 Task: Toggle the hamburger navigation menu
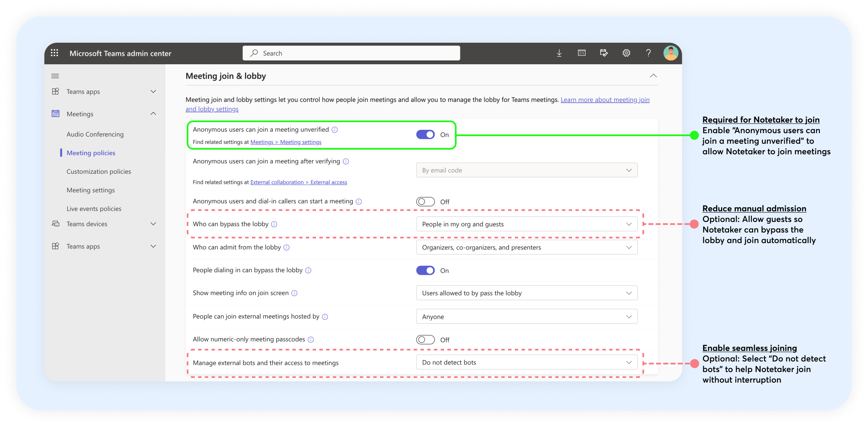pyautogui.click(x=55, y=76)
